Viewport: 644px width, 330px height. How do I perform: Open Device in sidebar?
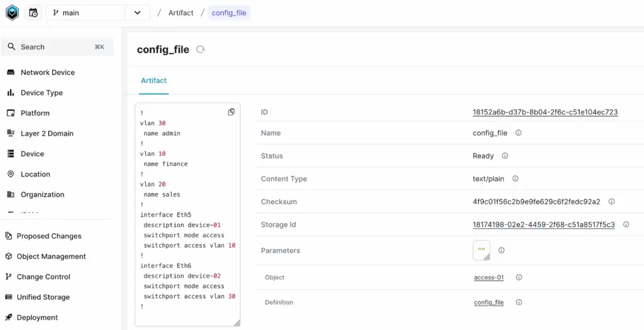click(x=32, y=154)
